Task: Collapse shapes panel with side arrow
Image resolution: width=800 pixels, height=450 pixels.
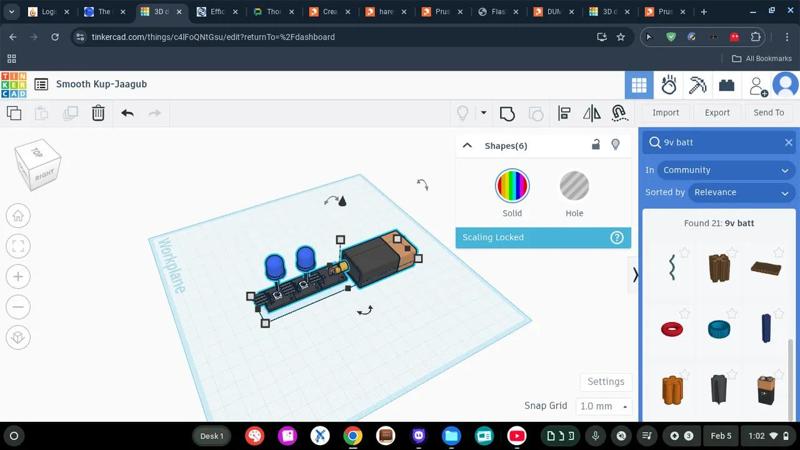Action: pyautogui.click(x=635, y=275)
